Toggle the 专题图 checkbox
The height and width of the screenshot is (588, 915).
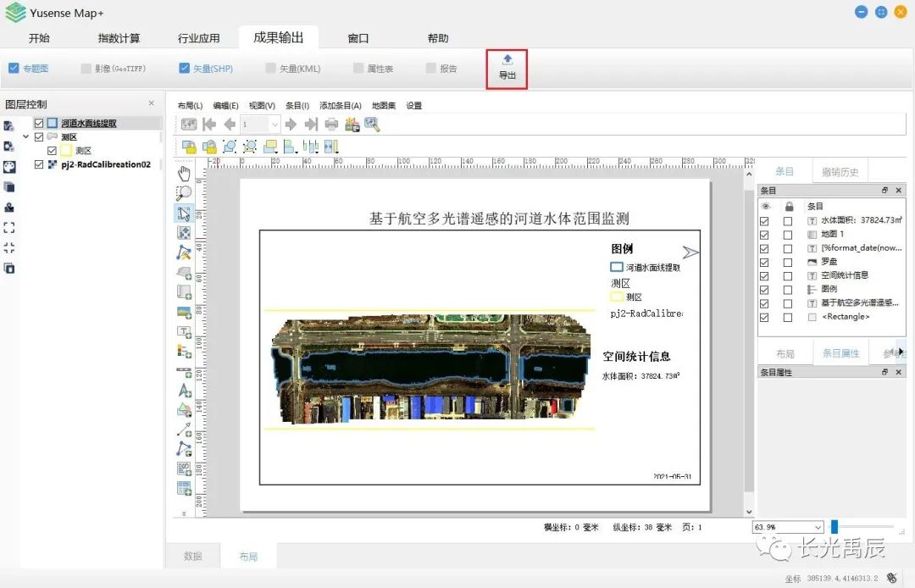14,69
